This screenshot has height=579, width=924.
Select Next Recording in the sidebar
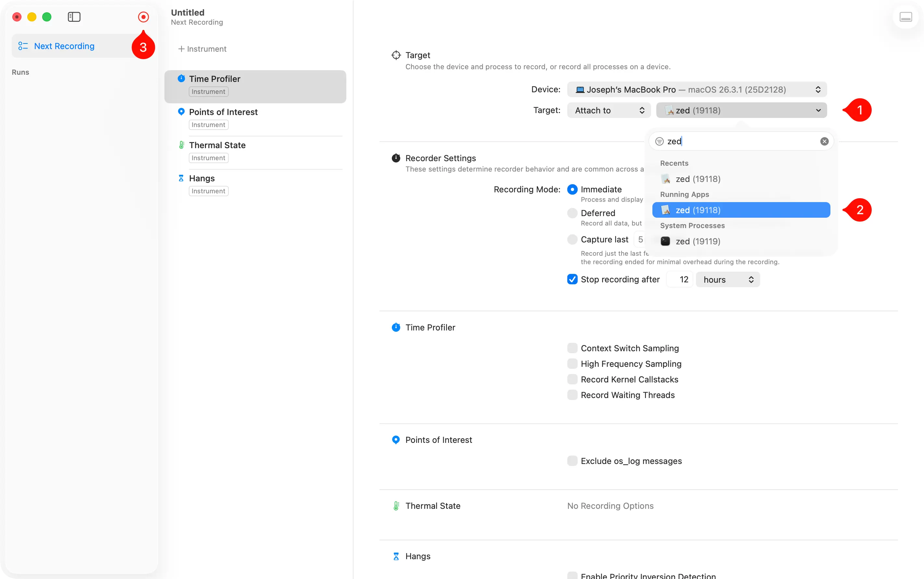click(64, 45)
